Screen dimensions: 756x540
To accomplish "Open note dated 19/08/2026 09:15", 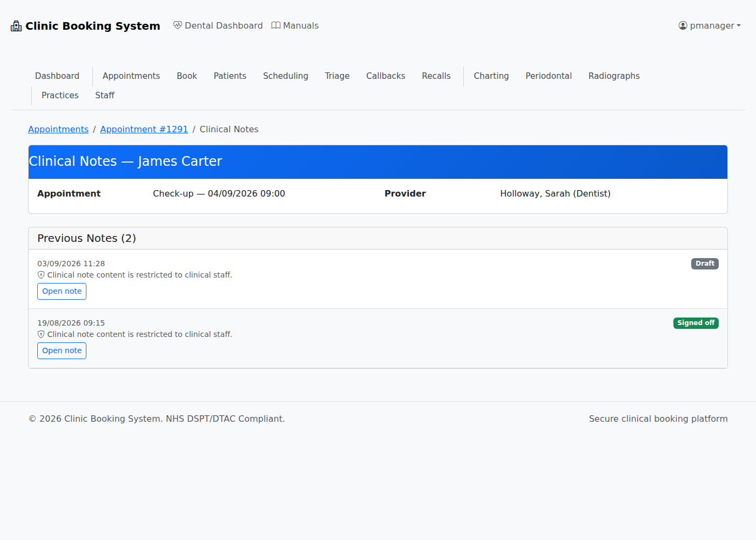I will [62, 350].
